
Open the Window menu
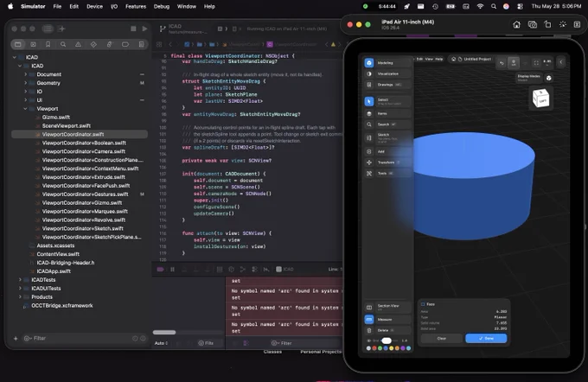click(187, 6)
